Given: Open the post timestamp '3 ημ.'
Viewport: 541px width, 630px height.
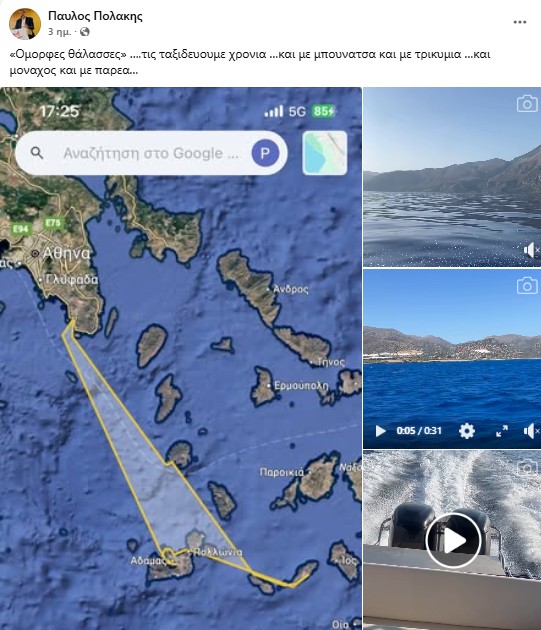Looking at the screenshot, I should (59, 32).
